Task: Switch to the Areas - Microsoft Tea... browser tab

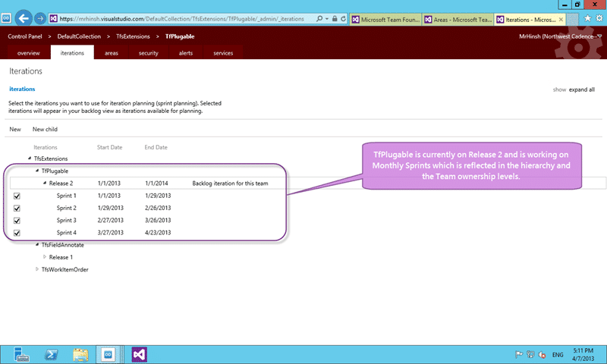Action: [458, 20]
